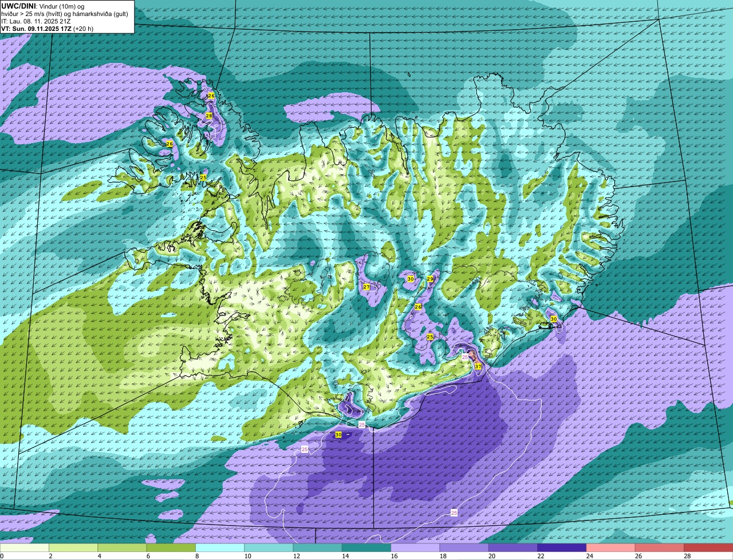
Task: Click the yellow 29 max gust label
Action: [430, 279]
